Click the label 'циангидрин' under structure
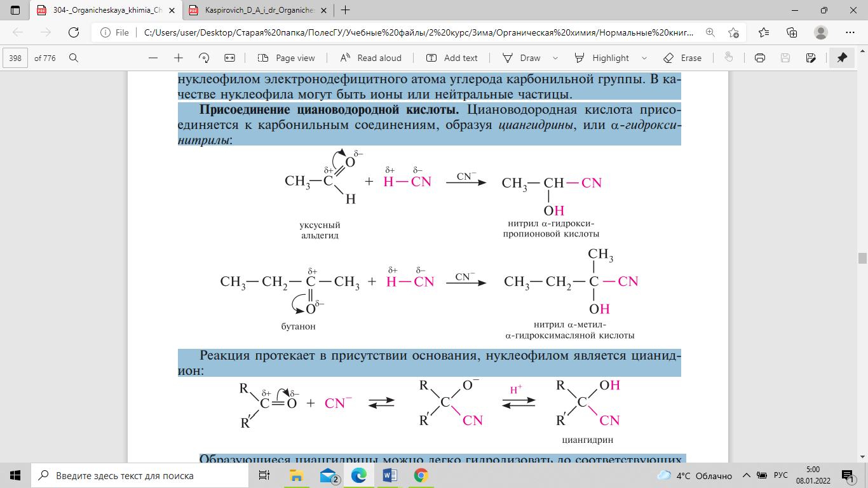868x488 pixels. pos(587,440)
